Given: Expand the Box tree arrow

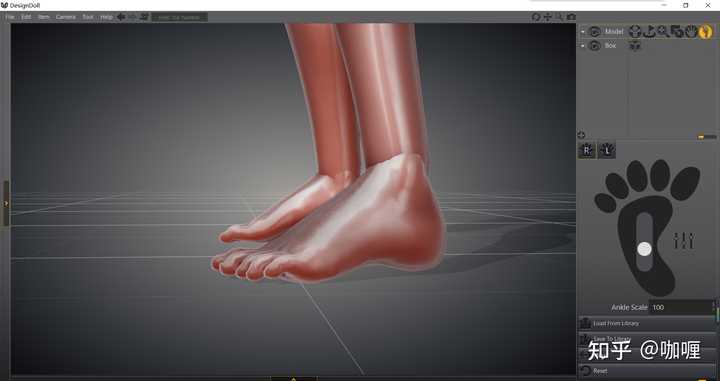Looking at the screenshot, I should [583, 46].
